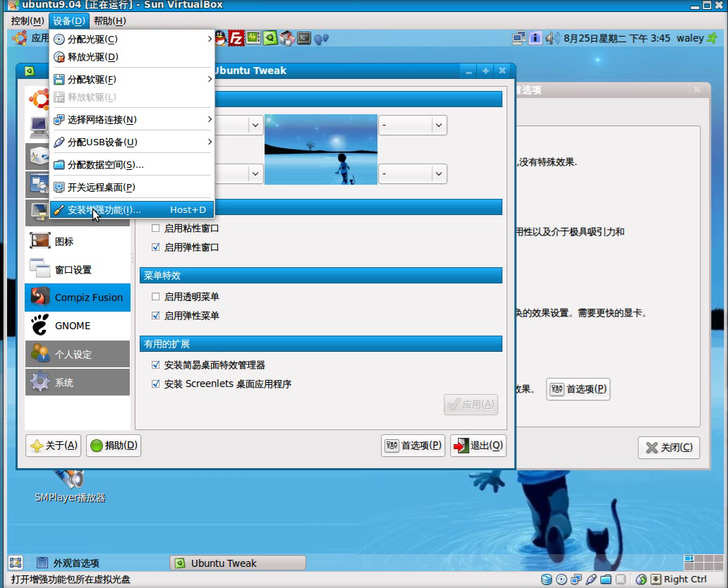Click the network indicator in VirtualBox status bar

[576, 579]
